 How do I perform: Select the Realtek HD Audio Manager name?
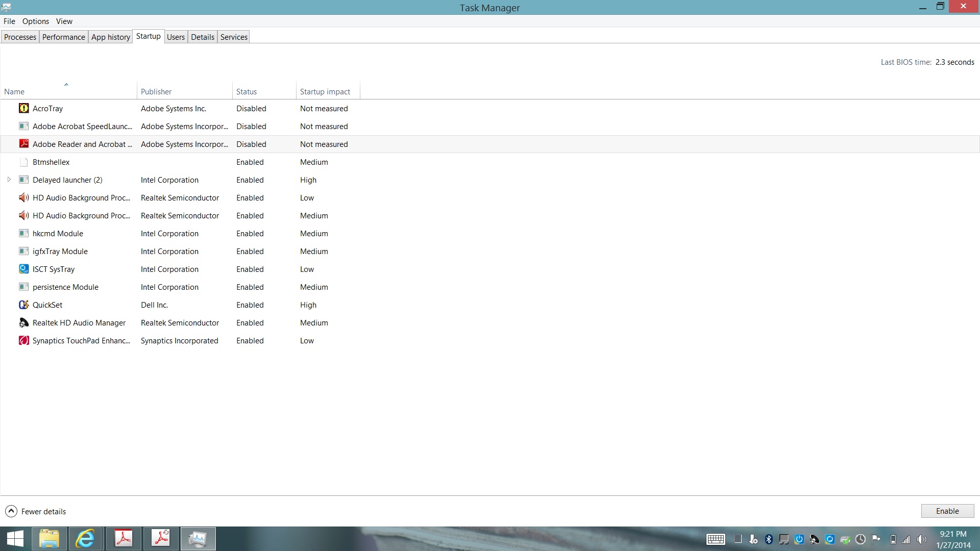79,322
